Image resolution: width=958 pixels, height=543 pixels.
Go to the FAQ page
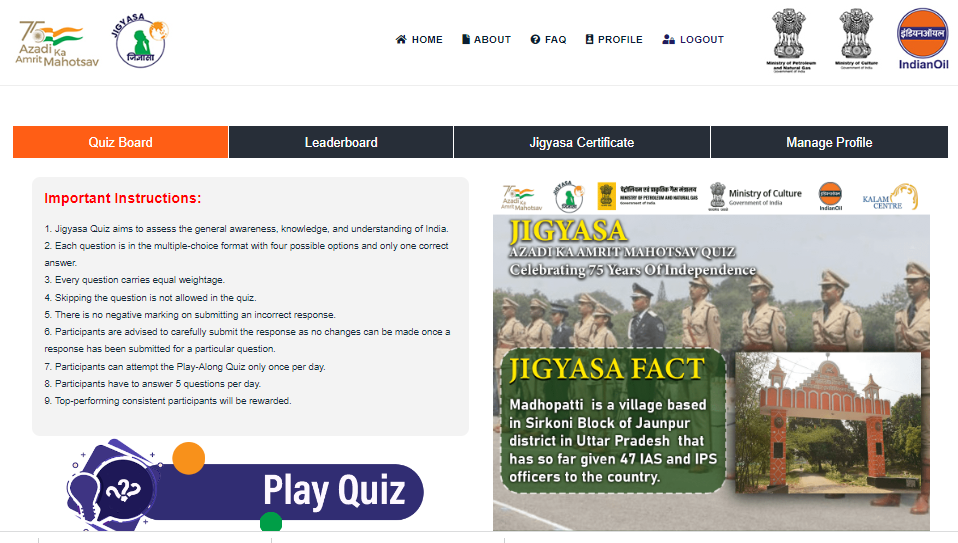coord(548,39)
